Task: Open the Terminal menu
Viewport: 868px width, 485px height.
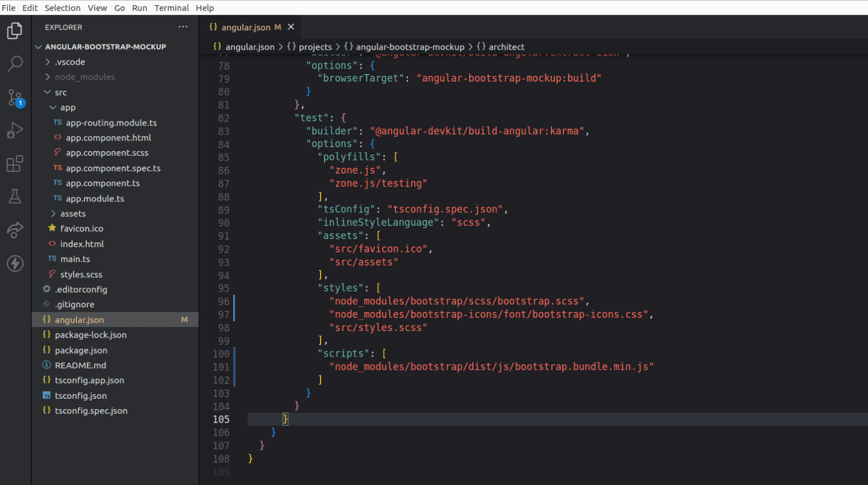Action: coord(171,8)
